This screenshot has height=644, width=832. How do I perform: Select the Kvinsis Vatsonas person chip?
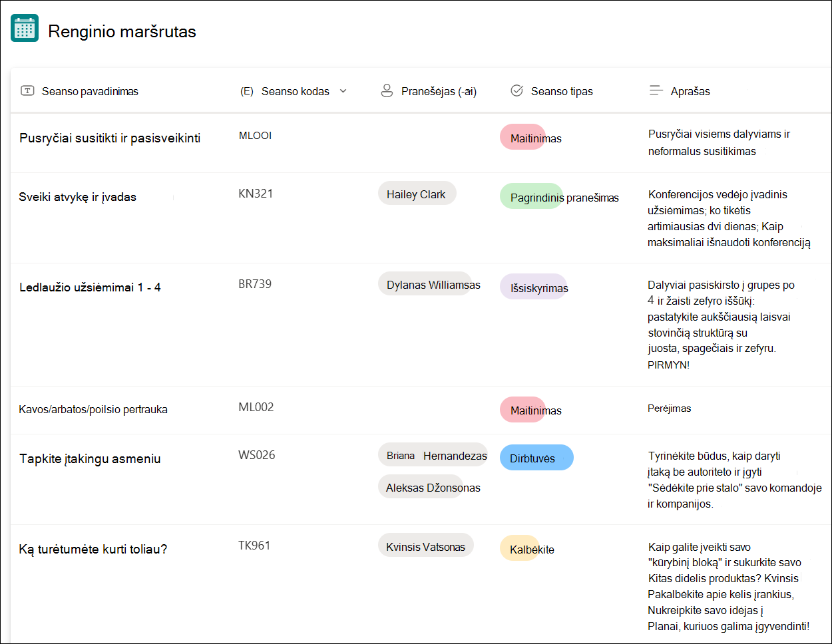[x=426, y=546]
